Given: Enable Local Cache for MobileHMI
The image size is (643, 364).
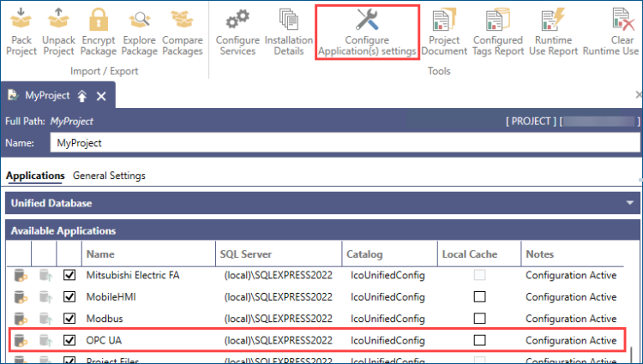Looking at the screenshot, I should point(480,297).
